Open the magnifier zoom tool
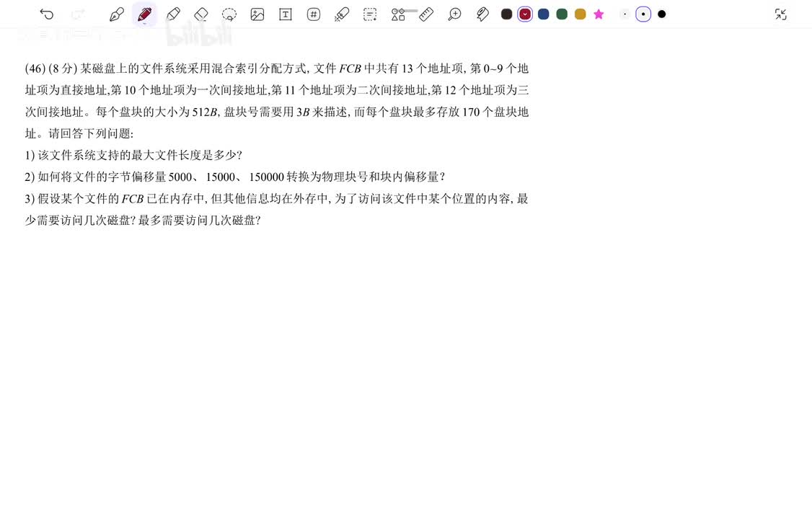The image size is (812, 519). click(x=454, y=14)
